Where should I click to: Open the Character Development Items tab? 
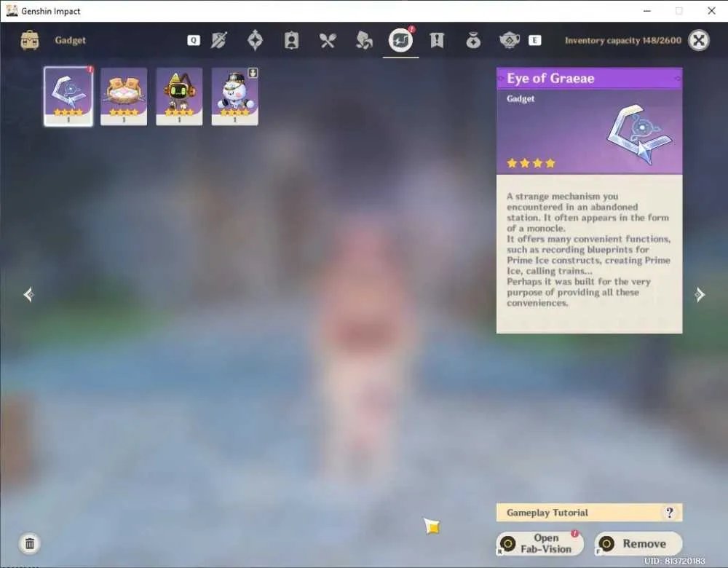(291, 40)
